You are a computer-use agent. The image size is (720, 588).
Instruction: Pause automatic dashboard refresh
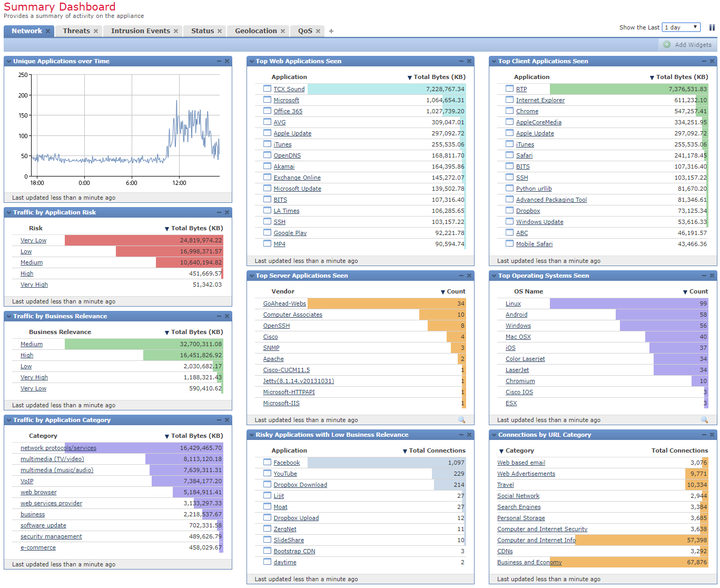point(712,27)
